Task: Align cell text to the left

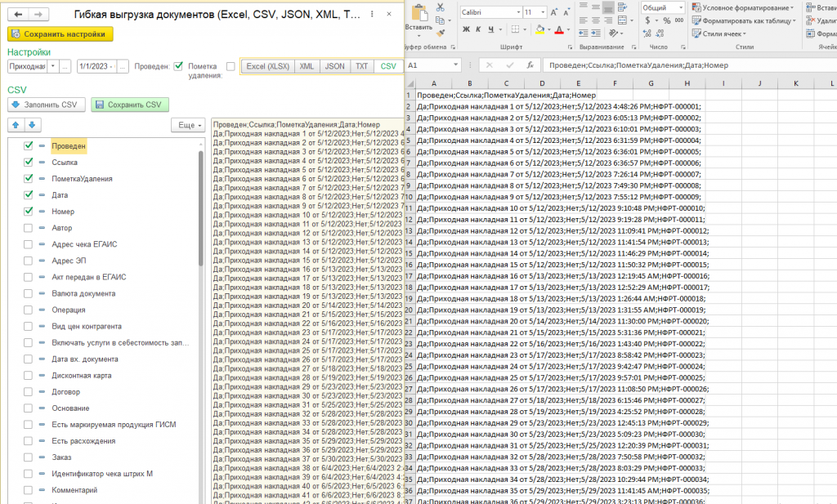Action: pos(583,20)
